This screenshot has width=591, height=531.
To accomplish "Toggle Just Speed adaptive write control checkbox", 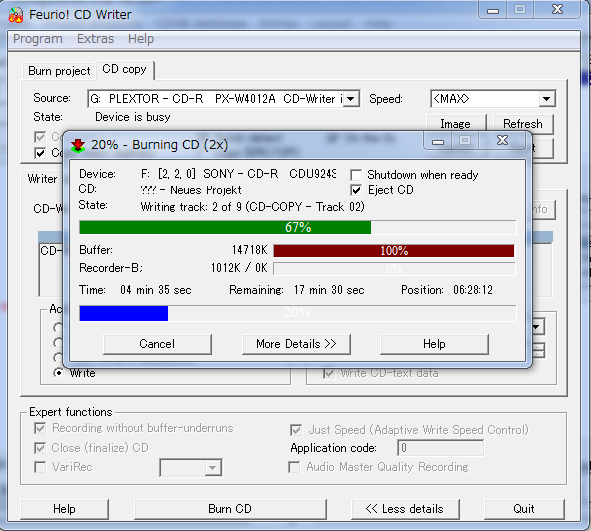I will tap(296, 430).
